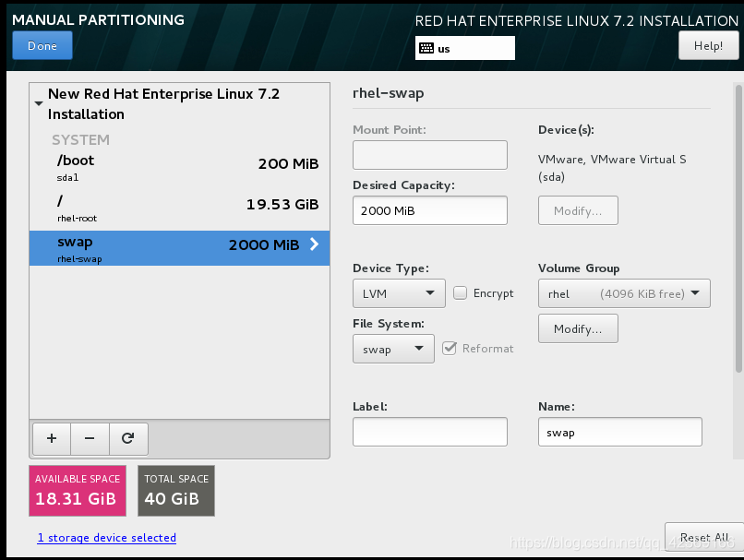
Task: Click the Desired Capacity field showing 2000 MiB
Action: [430, 210]
